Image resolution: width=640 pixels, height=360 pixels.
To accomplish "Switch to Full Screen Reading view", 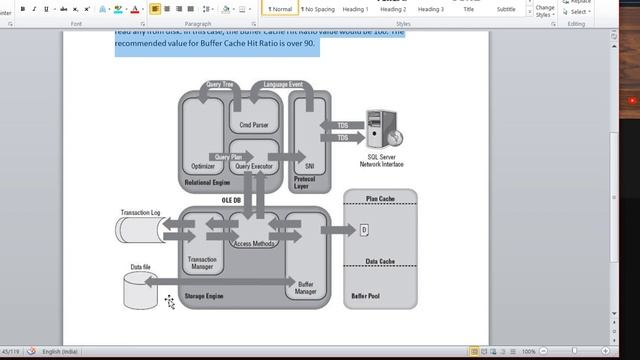I will (x=484, y=351).
